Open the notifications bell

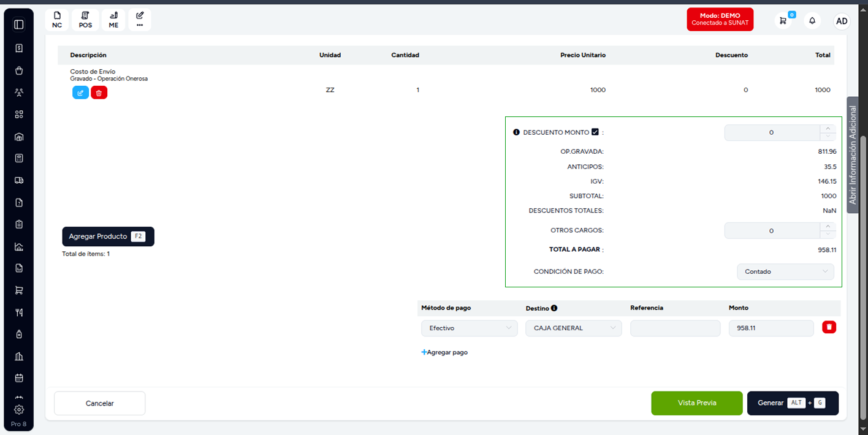pyautogui.click(x=812, y=20)
